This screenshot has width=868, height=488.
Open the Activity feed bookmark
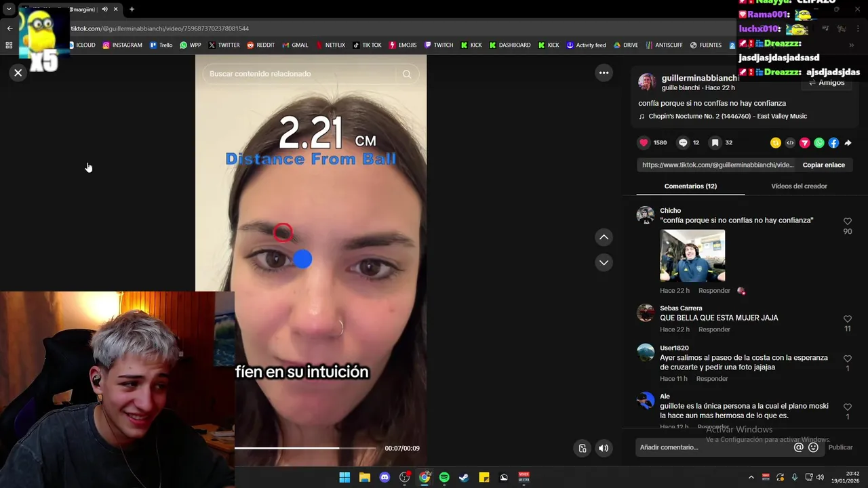pos(586,45)
